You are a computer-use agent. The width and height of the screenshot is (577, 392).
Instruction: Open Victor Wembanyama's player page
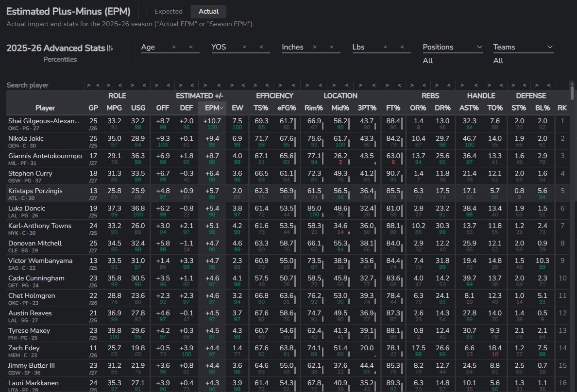(x=40, y=261)
